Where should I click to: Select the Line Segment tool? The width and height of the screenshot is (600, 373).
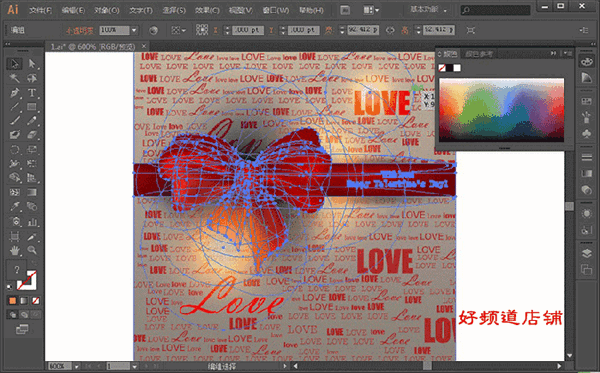click(14, 107)
